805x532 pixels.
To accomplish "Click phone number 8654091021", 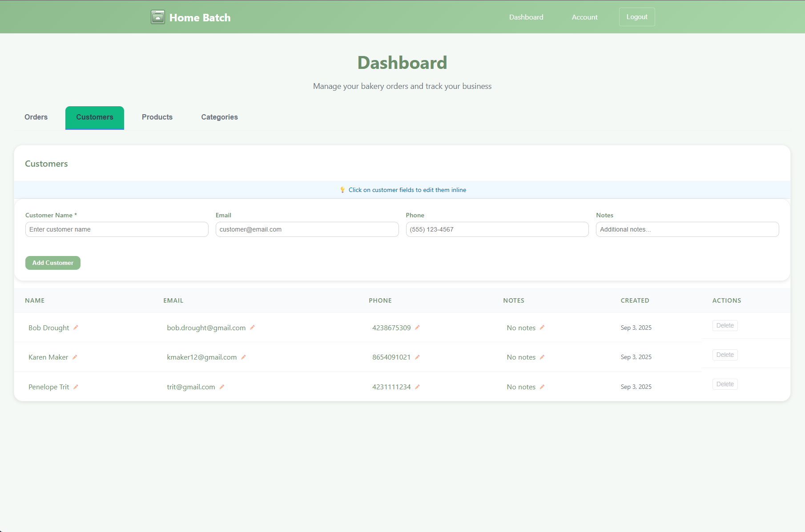I will pos(391,357).
